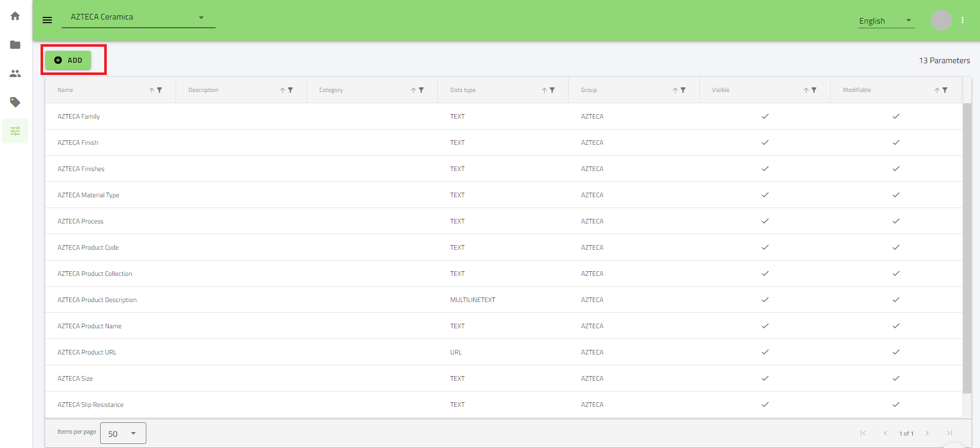This screenshot has height=448, width=980.
Task: Open the users icon in sidebar
Action: (x=15, y=73)
